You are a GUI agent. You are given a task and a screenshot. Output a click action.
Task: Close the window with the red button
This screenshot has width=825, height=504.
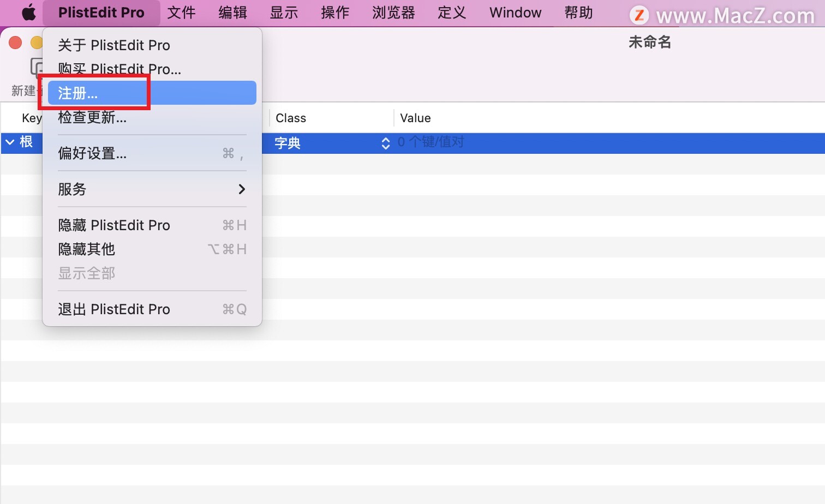(15, 43)
